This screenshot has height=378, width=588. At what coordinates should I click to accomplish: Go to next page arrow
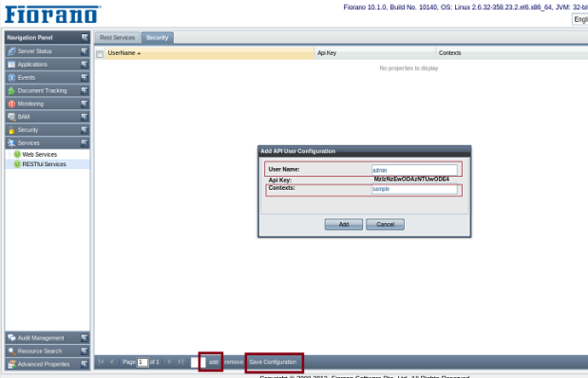169,362
